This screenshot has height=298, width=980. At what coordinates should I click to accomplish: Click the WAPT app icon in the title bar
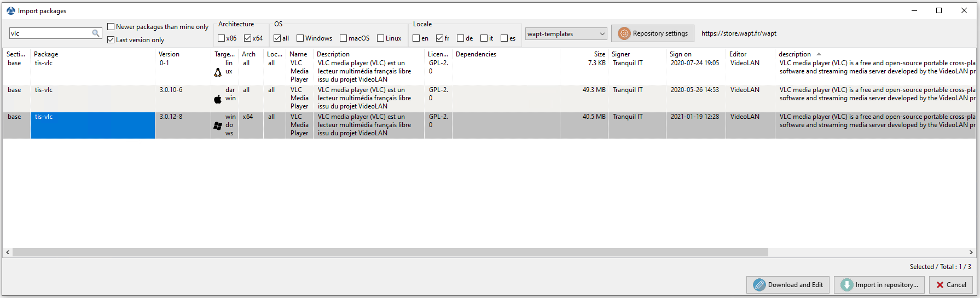tap(10, 10)
